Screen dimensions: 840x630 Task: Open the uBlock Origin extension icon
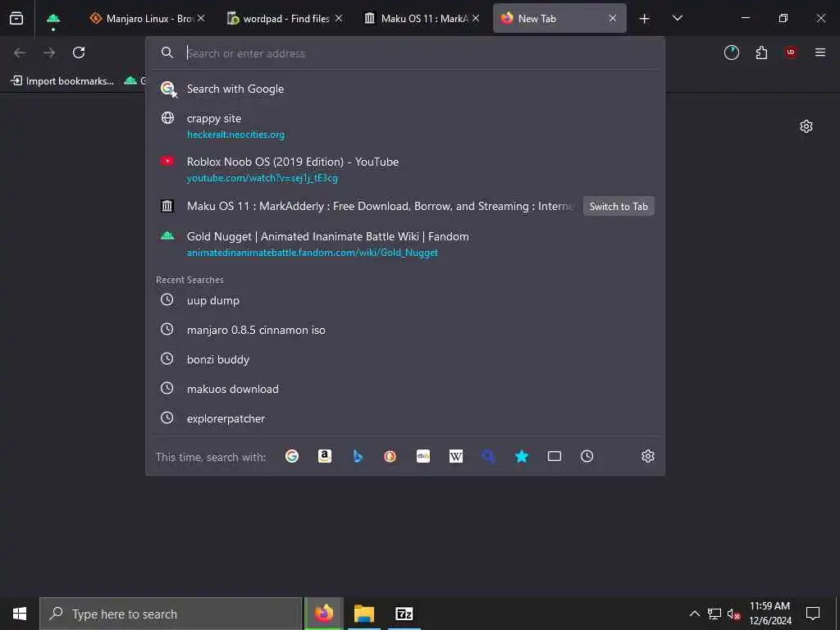[x=791, y=52]
